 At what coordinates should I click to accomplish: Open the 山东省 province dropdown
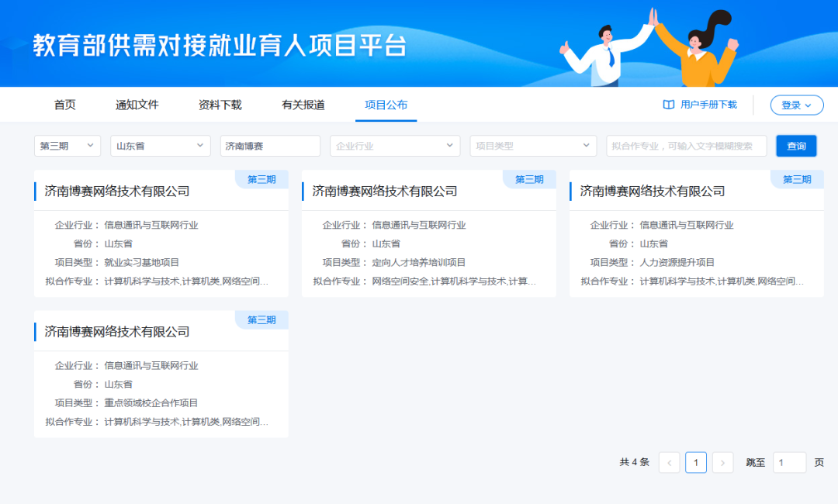pos(160,146)
